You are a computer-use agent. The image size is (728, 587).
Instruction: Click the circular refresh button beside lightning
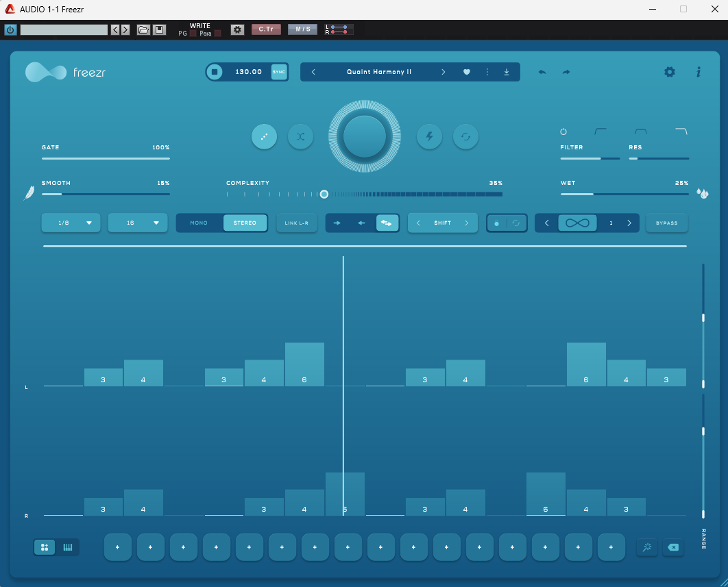click(465, 136)
